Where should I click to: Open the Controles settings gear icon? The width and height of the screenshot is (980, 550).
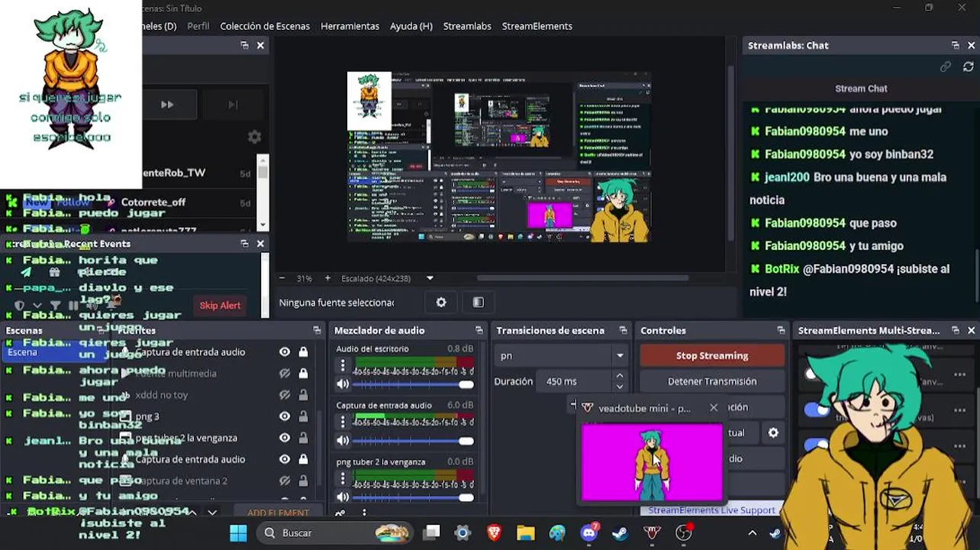tap(773, 432)
